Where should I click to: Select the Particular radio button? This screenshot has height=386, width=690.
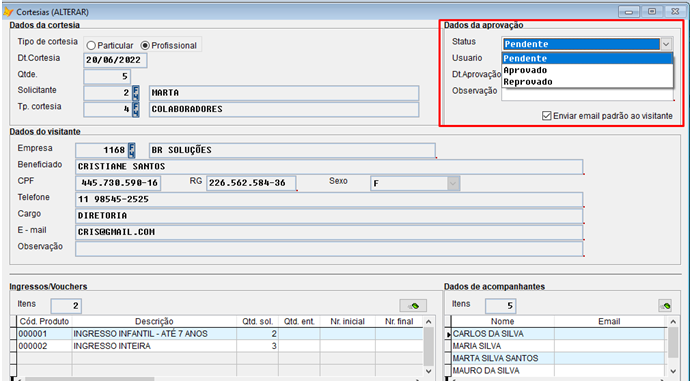coord(91,45)
